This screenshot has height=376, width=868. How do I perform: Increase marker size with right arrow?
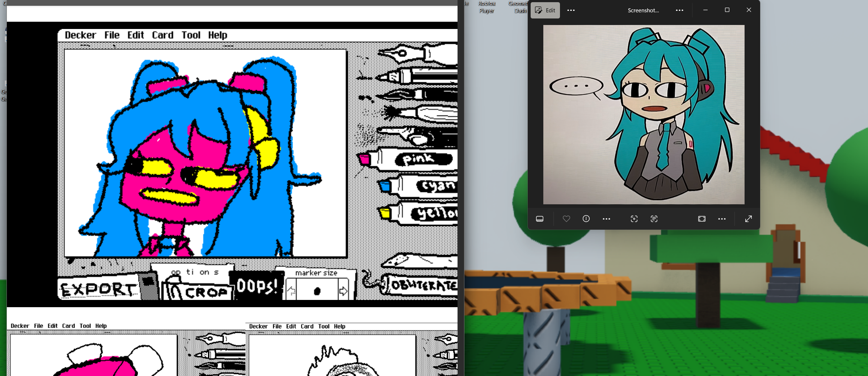[343, 291]
